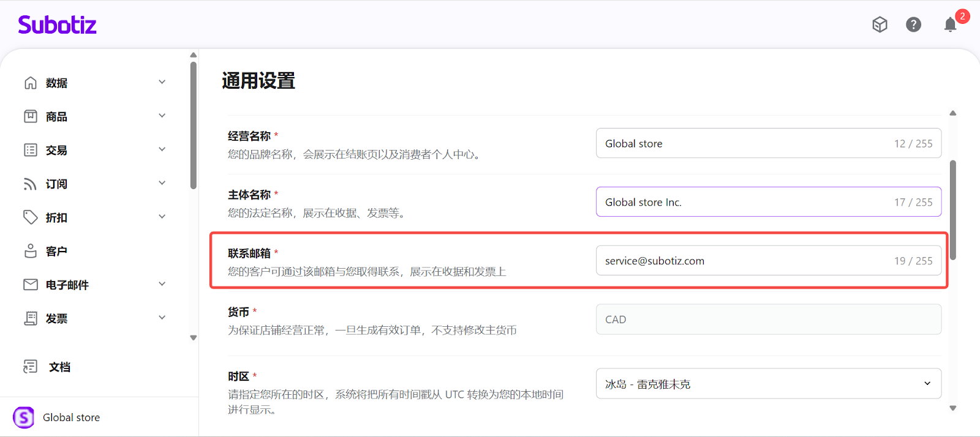Click the Global store avatar icon
Screen dimensions: 980x437
point(24,417)
